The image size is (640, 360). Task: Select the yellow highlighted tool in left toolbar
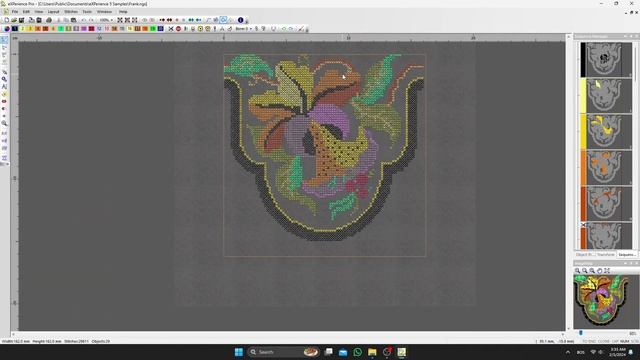tap(4, 94)
